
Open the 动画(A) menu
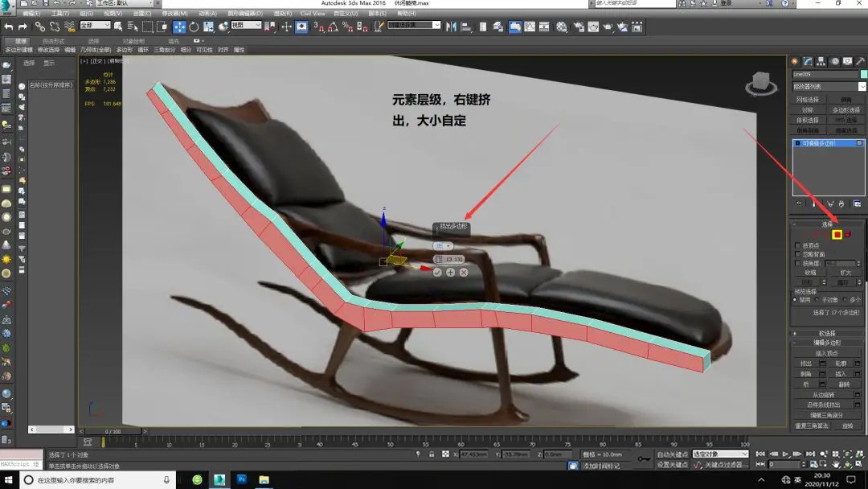207,14
